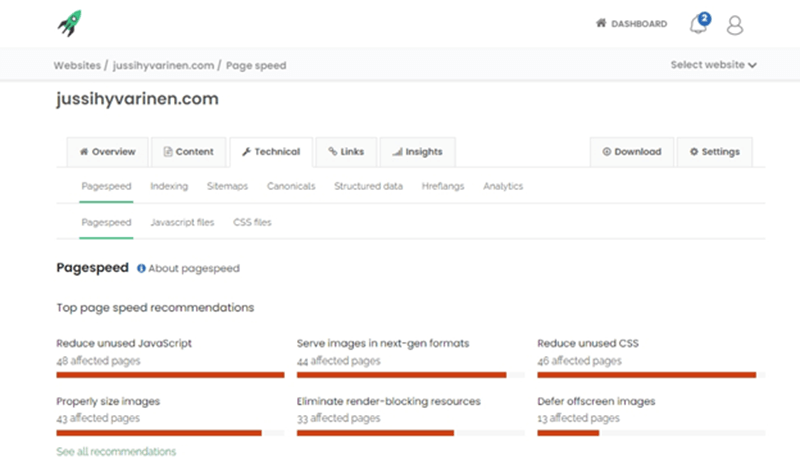
Task: Click Reduce unused JavaScript recommendation
Action: [124, 343]
